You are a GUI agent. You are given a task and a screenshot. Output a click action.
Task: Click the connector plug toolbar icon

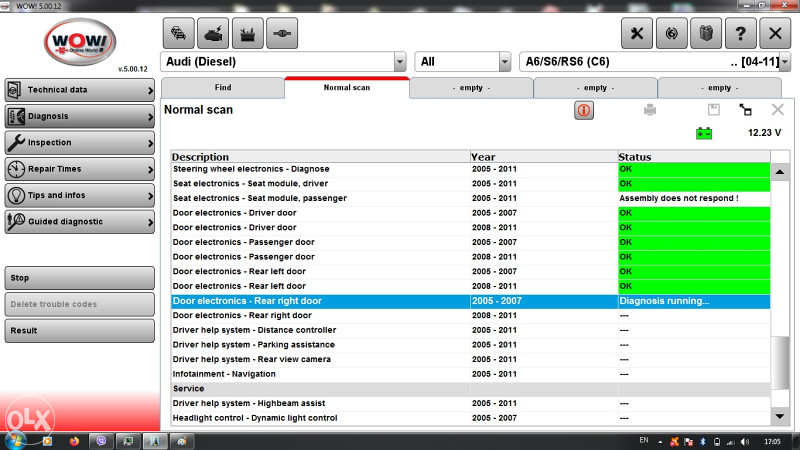(284, 32)
